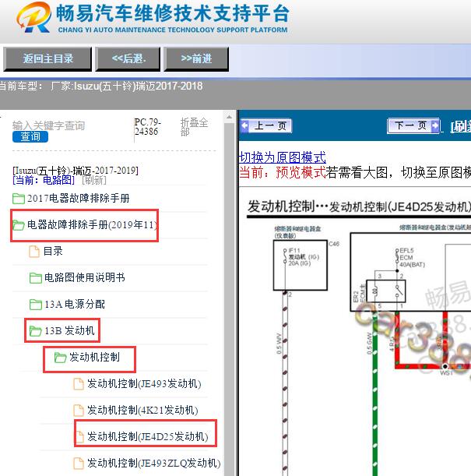Click the [Isuzu(五十铃)-瑞迈-2017-2019] title text
This screenshot has height=476, width=471.
(x=76, y=171)
